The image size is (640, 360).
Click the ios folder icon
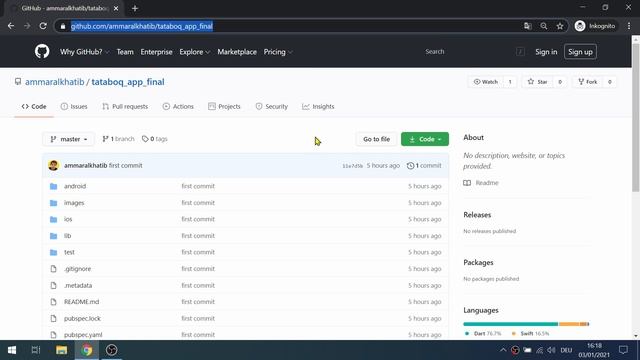(53, 219)
